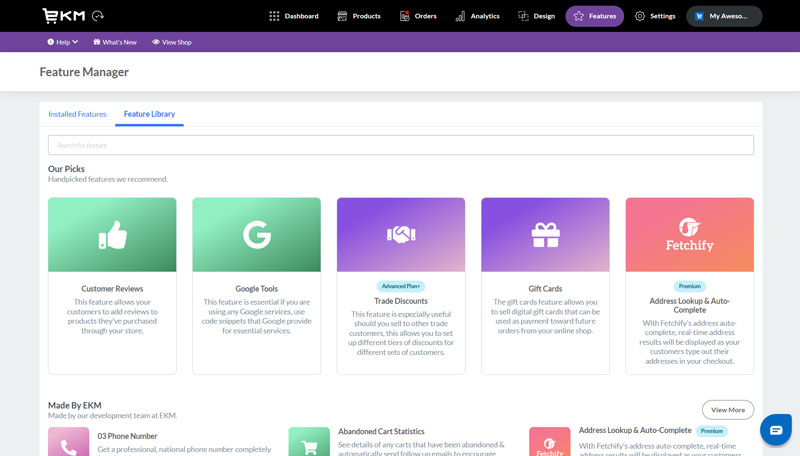Click the Advanced Plan+ badge
The height and width of the screenshot is (456, 800).
pos(401,286)
